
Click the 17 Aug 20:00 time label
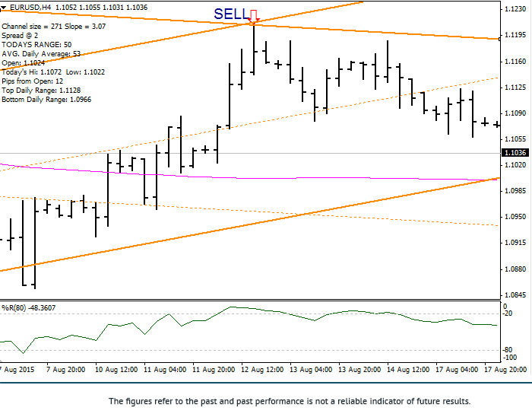point(502,369)
